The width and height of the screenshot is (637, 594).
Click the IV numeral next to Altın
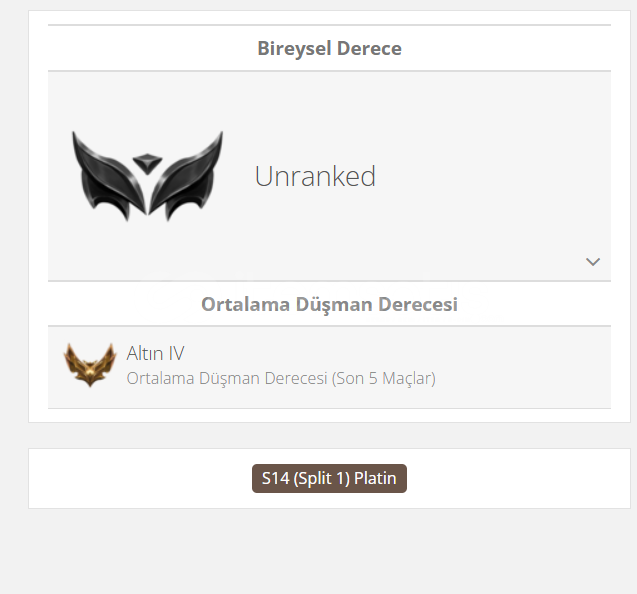pyautogui.click(x=176, y=353)
